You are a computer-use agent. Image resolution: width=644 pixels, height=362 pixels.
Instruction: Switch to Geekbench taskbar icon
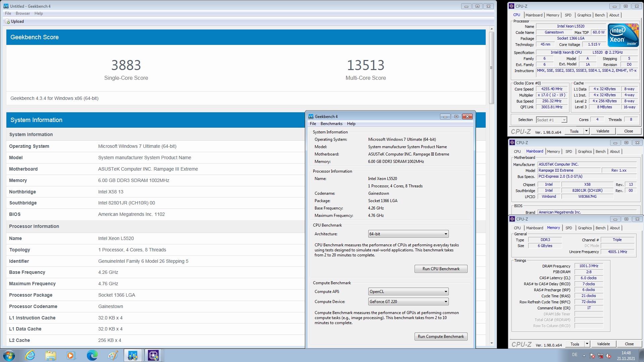(x=133, y=355)
